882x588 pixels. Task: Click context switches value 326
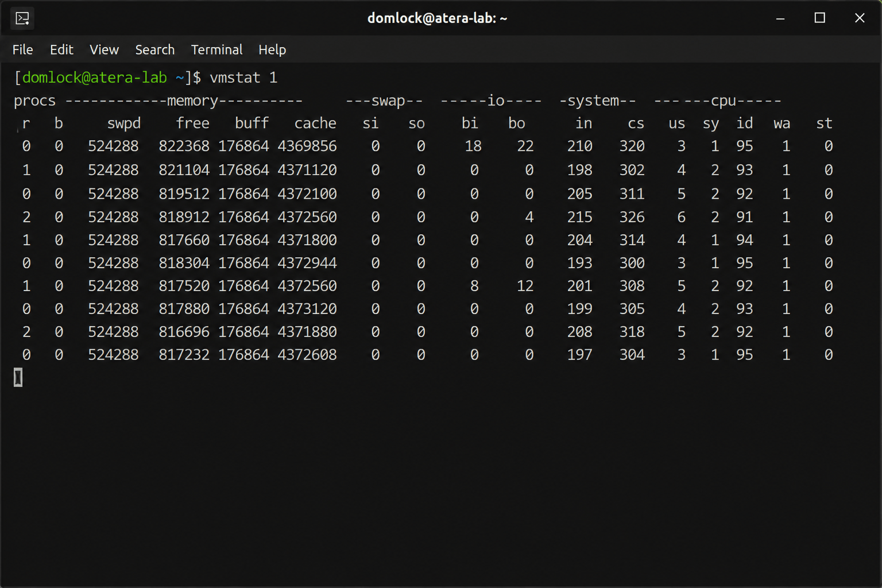point(632,218)
